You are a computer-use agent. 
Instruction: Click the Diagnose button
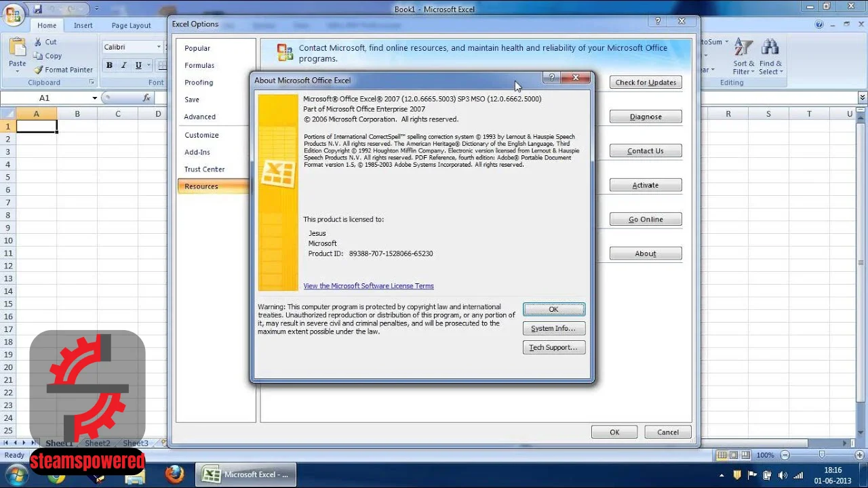pos(646,117)
